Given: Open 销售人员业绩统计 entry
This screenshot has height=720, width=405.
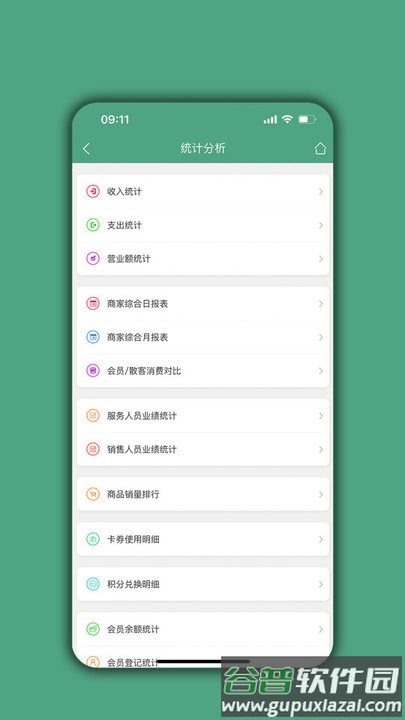Looking at the screenshot, I should 203,449.
